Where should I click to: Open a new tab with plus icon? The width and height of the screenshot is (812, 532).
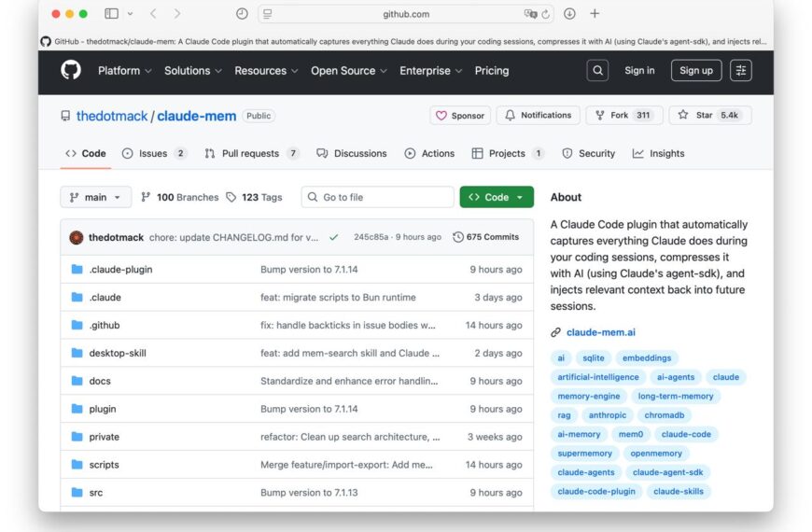595,14
